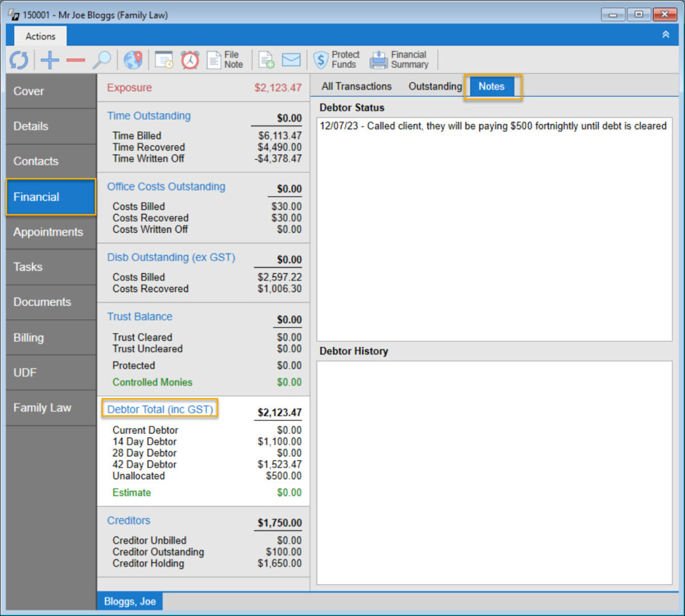The image size is (685, 616).
Task: Click Current Debtor row
Action: (x=207, y=430)
